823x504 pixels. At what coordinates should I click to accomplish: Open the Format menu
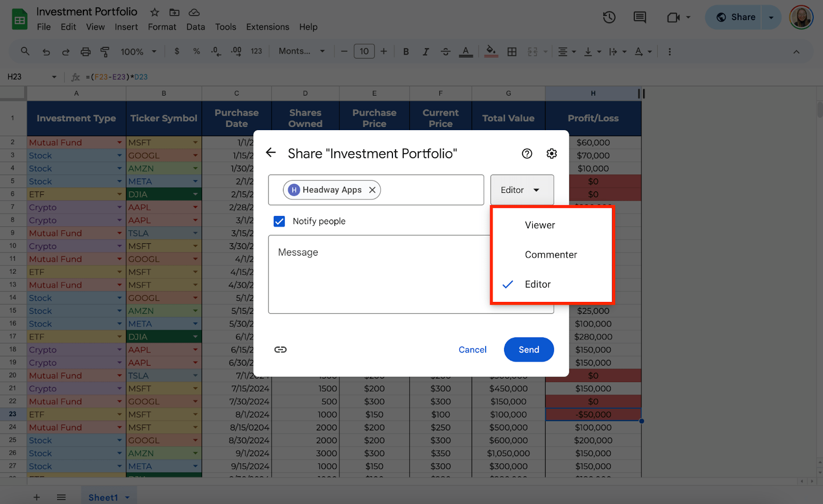pyautogui.click(x=162, y=27)
